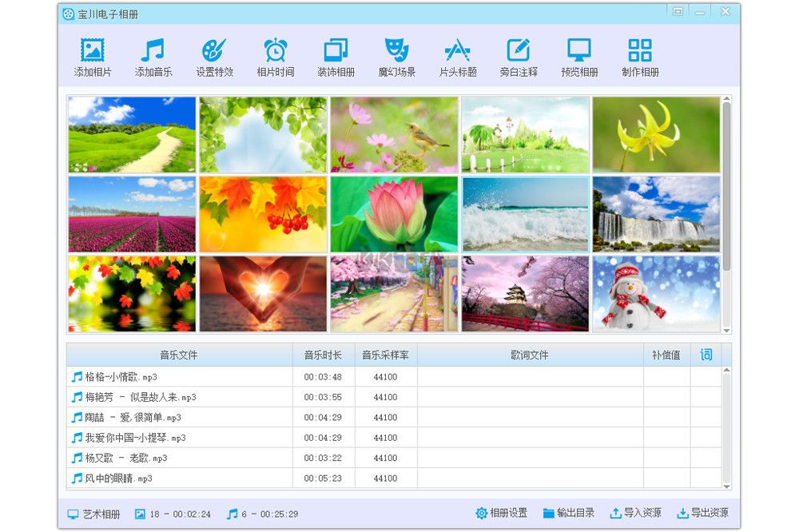Click the 相片时间 (Photo Time) clock icon

[x=276, y=56]
